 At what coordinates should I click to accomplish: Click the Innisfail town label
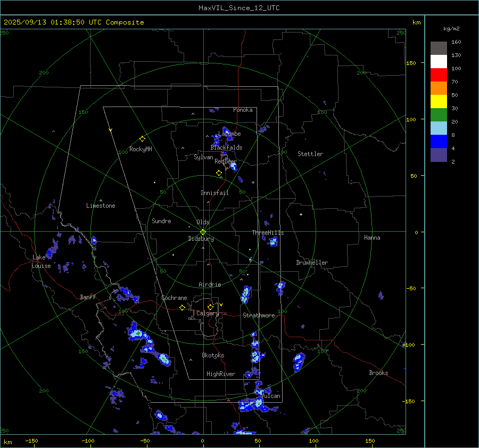pos(214,193)
